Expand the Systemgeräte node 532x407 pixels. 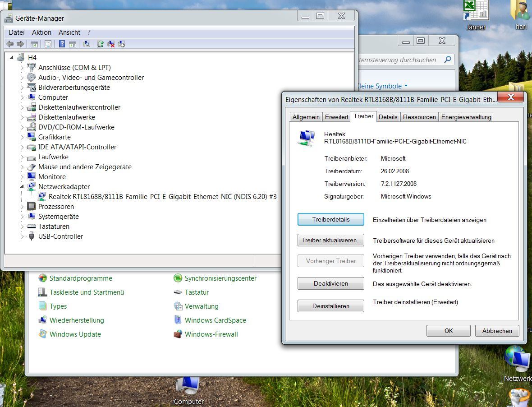22,217
